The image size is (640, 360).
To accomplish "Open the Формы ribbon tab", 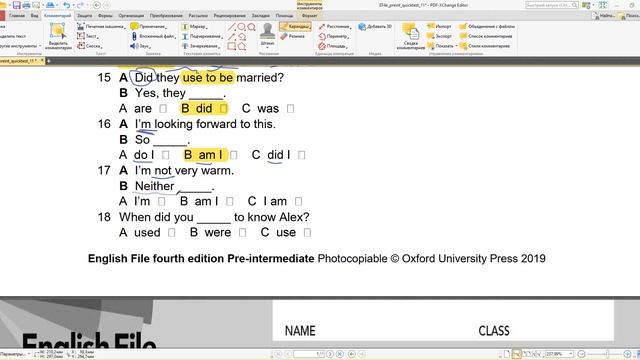I will tap(105, 16).
